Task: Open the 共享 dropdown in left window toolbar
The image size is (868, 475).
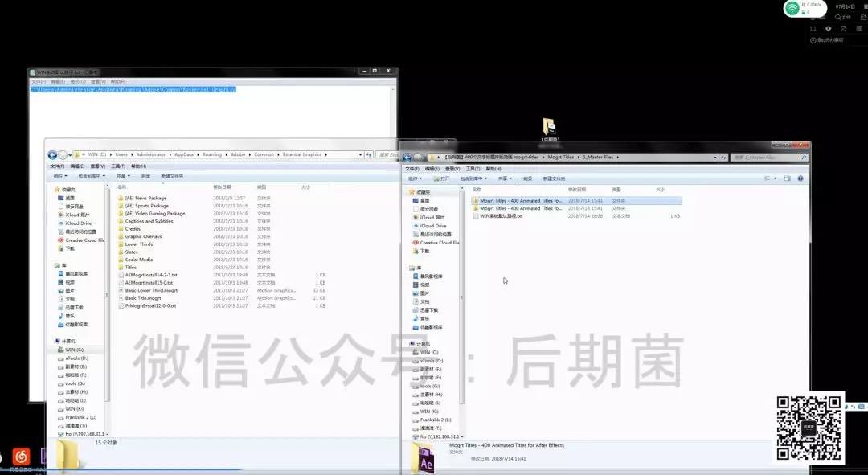Action: click(124, 176)
